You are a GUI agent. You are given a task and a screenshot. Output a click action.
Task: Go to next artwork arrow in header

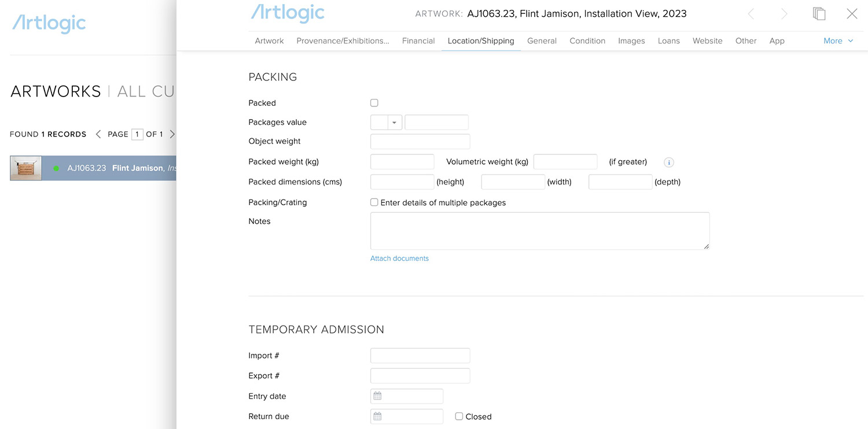coord(784,14)
